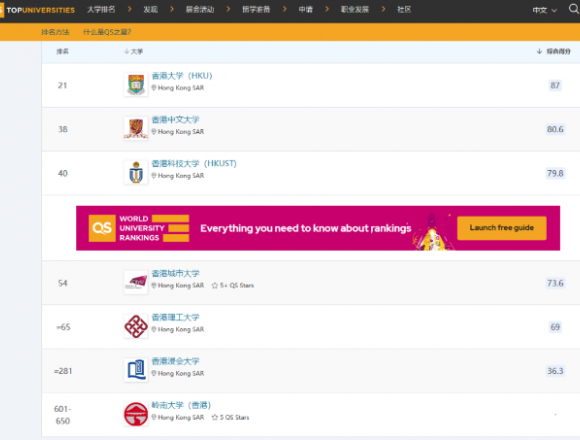The height and width of the screenshot is (440, 580).
Task: Click the 香港浸会大学 blue book logo
Action: click(x=136, y=370)
